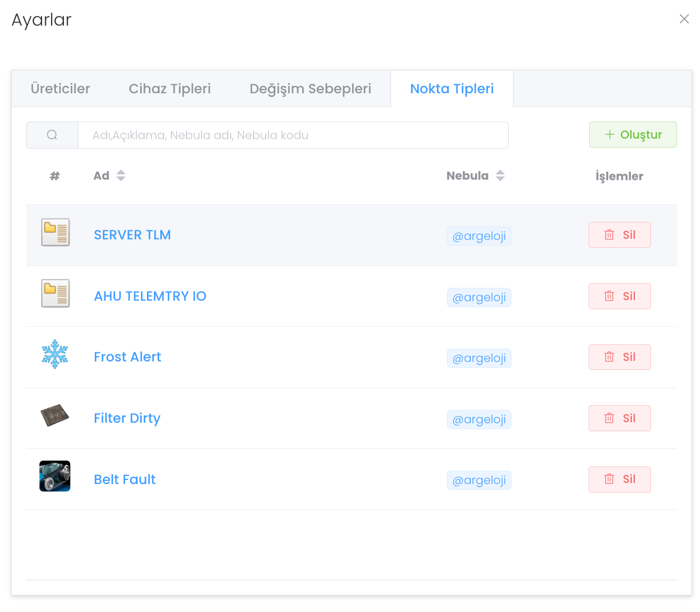Go to the Değişim Sebepleri tab

pyautogui.click(x=310, y=88)
